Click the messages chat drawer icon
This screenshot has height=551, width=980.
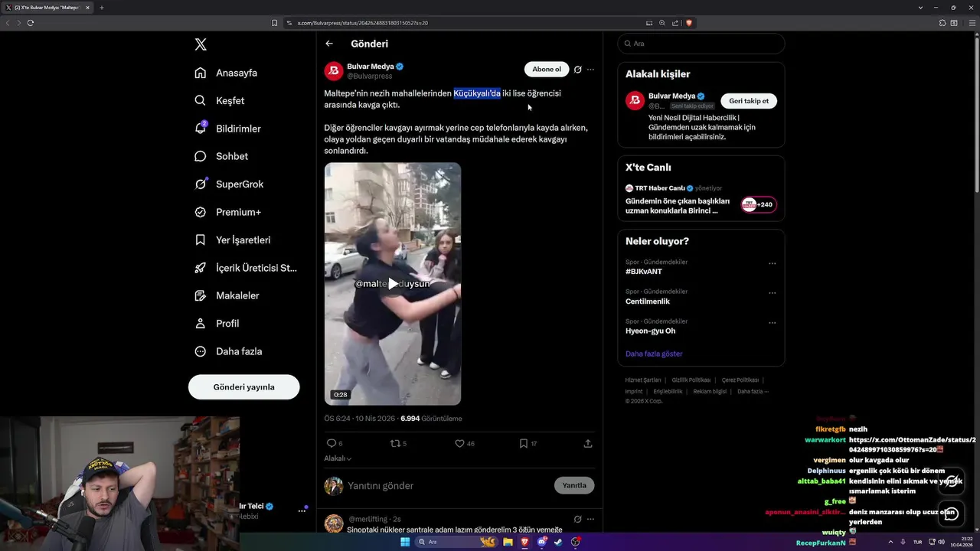(x=951, y=514)
